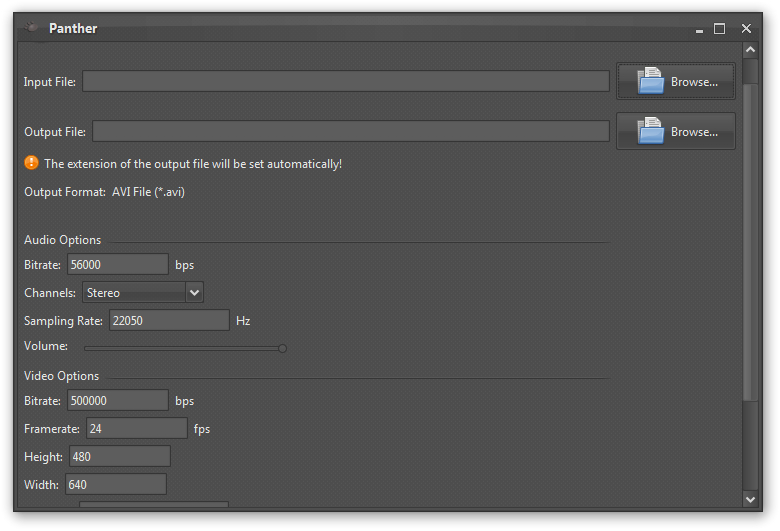780x531 pixels.
Task: Click the Panther app icon in title bar
Action: pos(32,29)
